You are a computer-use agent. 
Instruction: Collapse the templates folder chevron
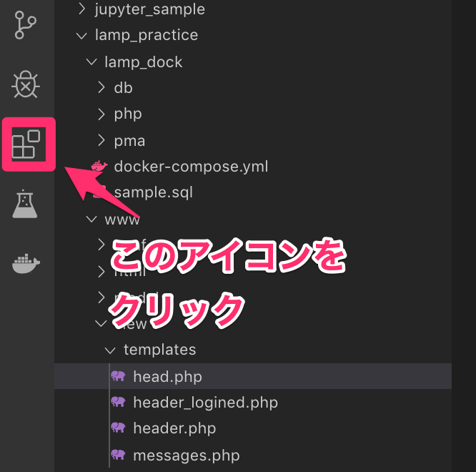(x=110, y=350)
